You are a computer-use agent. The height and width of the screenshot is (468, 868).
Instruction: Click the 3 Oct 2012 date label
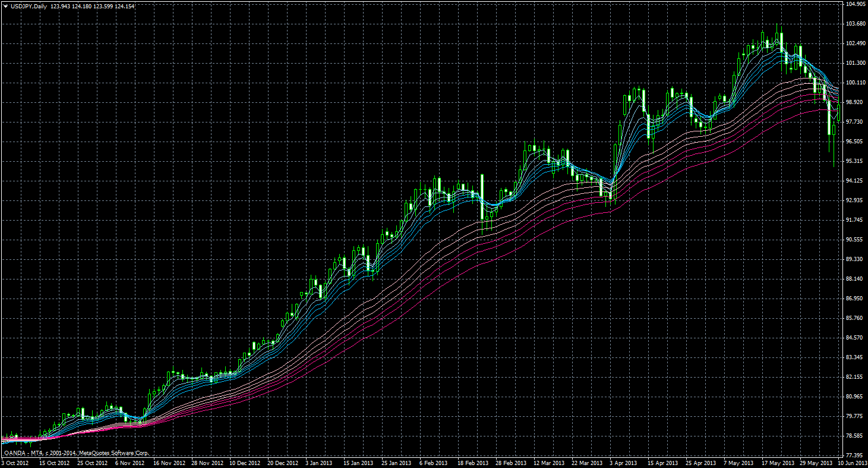(x=15, y=463)
